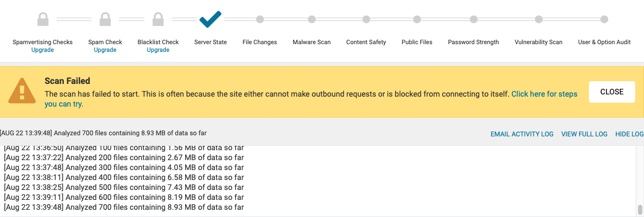Open Upgrade link under Spamvertising Checks

43,50
